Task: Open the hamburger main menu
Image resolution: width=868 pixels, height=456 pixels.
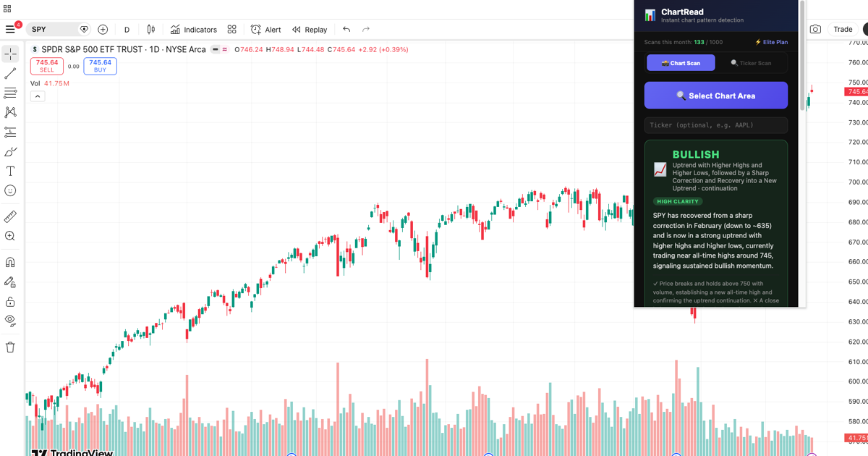Action: (x=10, y=30)
